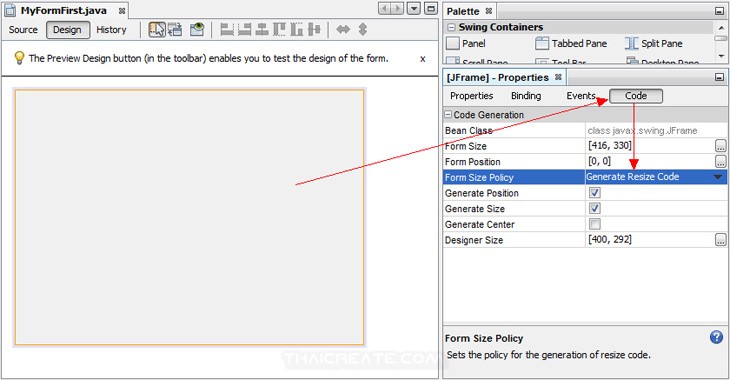Screen dimensions: 730x380
Task: Collapse the Swing Containers palette category
Action: [x=451, y=27]
